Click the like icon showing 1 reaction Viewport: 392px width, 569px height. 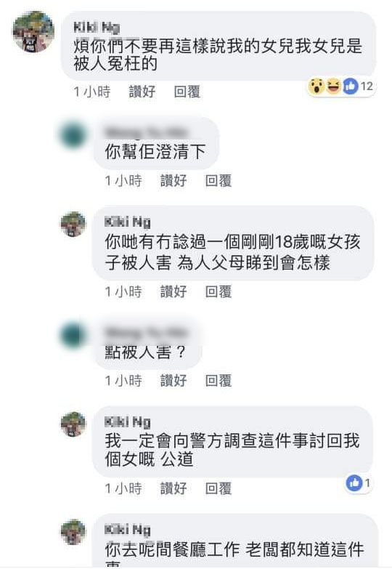[x=354, y=483]
